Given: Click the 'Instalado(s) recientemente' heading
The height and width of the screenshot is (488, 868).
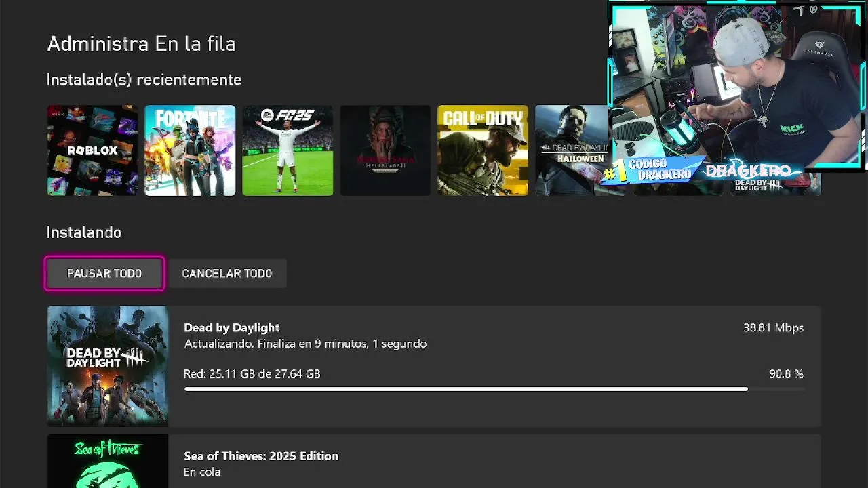Looking at the screenshot, I should point(144,79).
